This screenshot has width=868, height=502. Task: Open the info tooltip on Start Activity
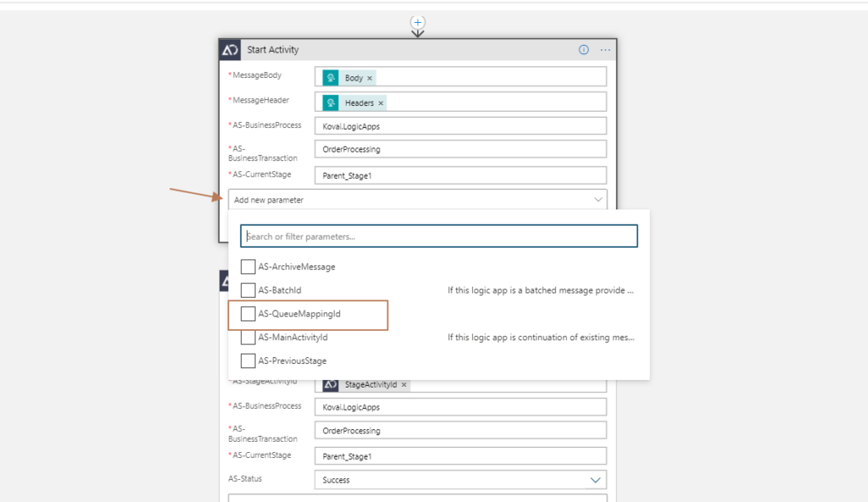coord(583,49)
